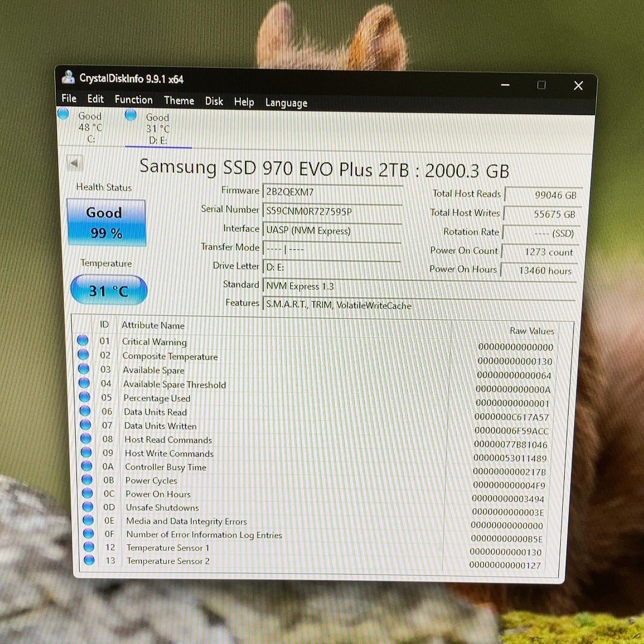Click the Drive Letter field D: E:

pos(332,267)
